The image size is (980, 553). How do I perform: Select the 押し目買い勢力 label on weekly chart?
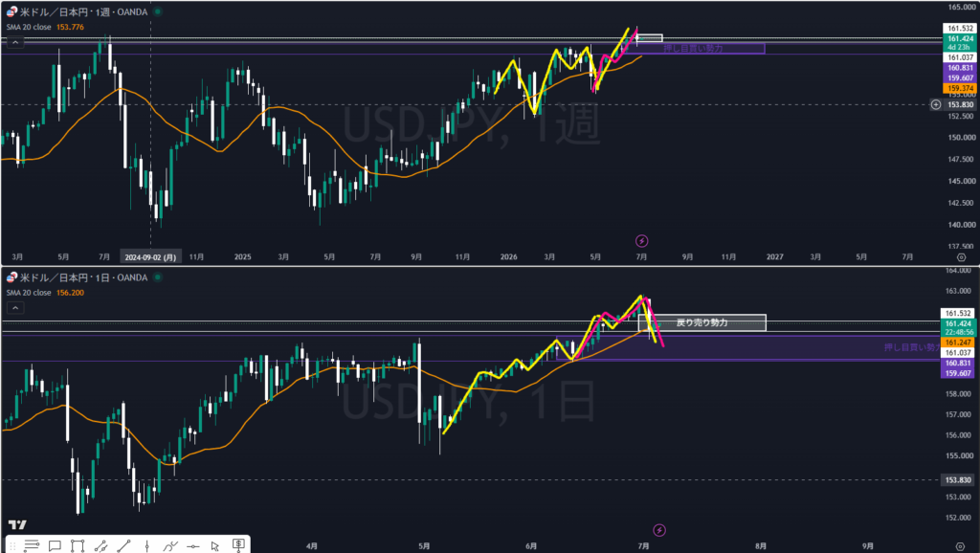[693, 48]
